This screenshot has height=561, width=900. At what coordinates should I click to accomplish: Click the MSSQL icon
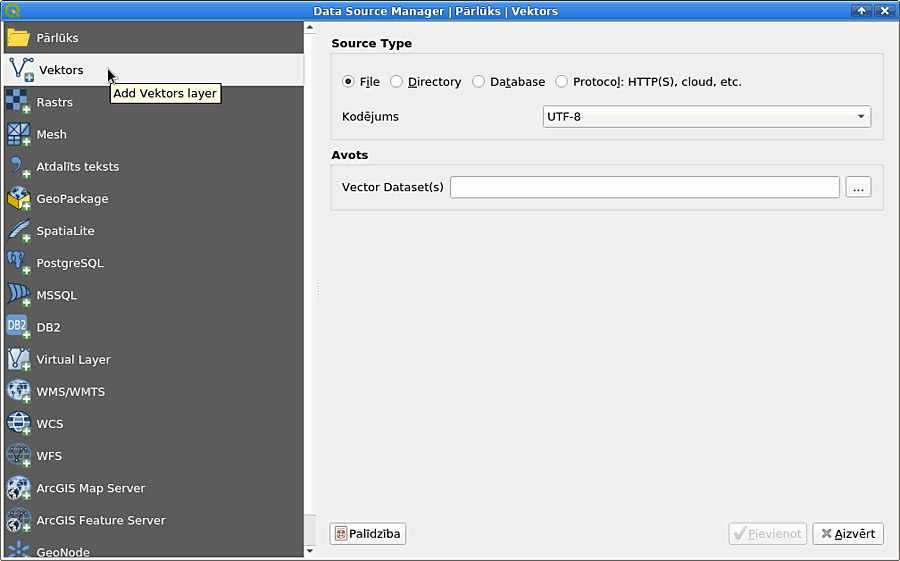point(18,295)
